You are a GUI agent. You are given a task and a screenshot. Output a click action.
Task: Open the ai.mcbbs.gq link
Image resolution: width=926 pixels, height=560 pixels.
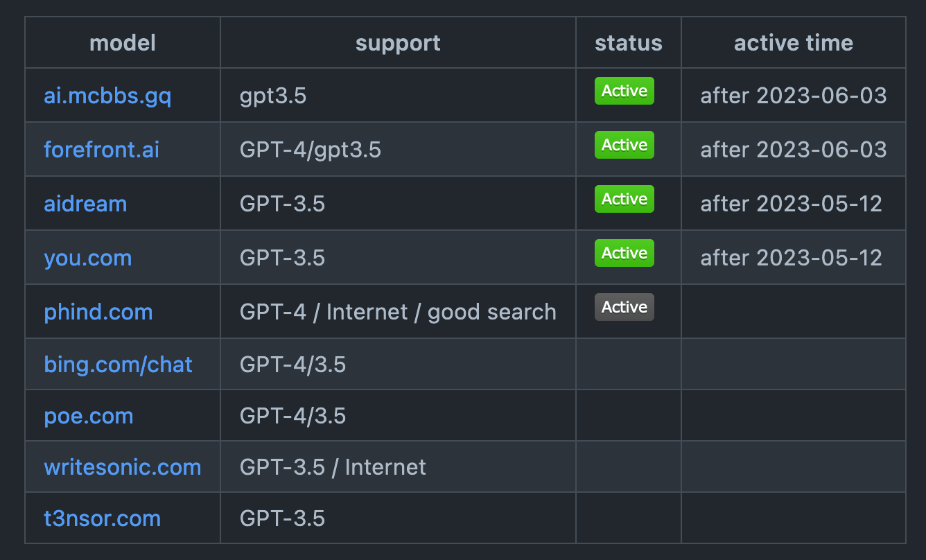tap(107, 96)
